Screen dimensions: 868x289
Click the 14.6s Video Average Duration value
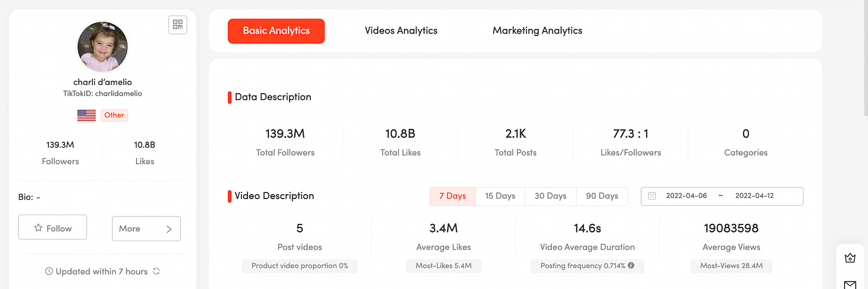(x=588, y=228)
